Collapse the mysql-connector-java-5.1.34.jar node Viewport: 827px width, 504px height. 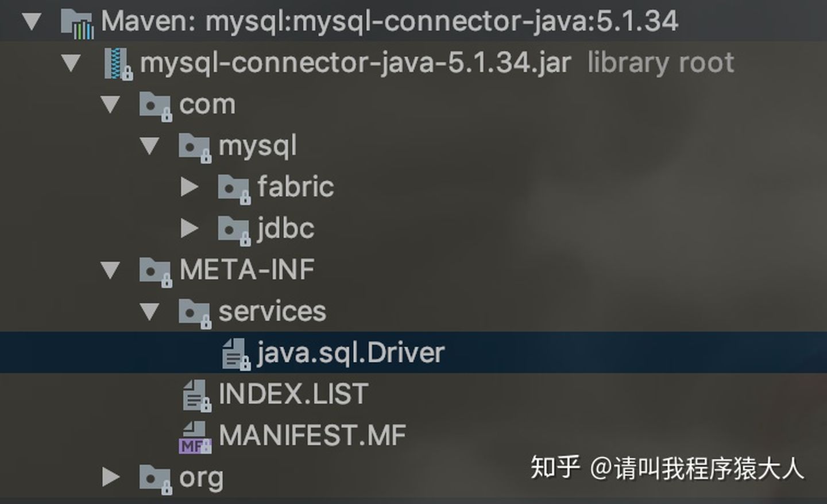click(71, 63)
